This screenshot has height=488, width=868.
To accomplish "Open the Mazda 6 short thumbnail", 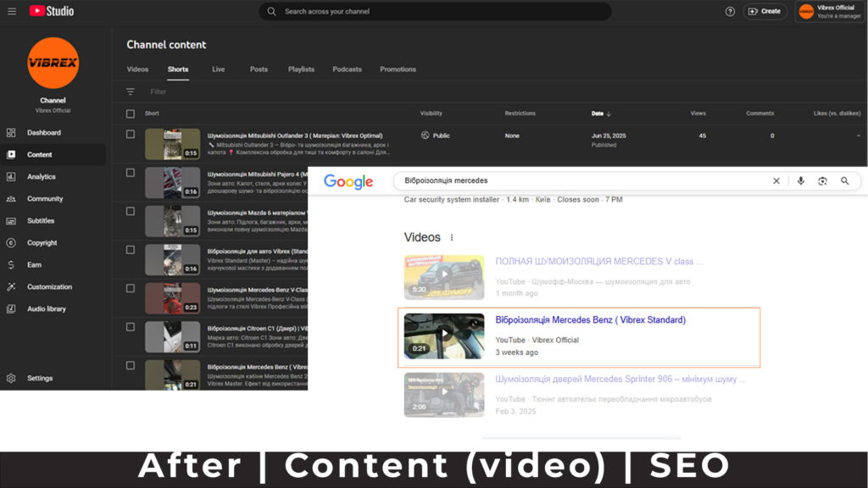I will click(173, 221).
